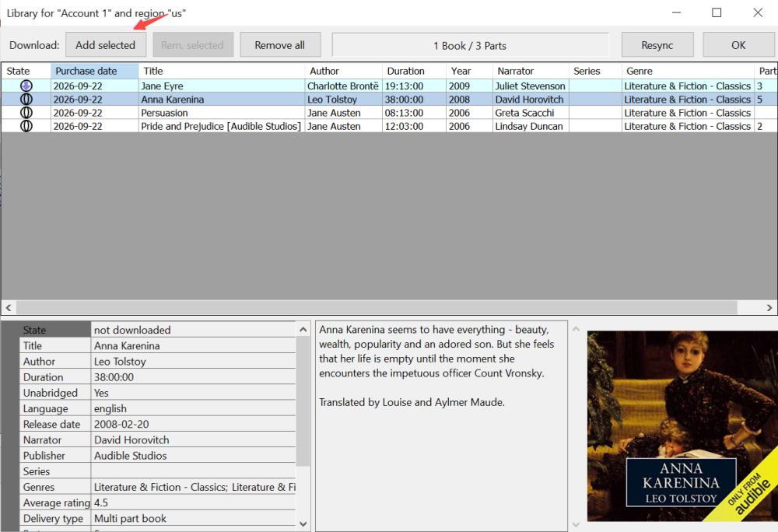Remove all books from download
The height and width of the screenshot is (532, 778).
[x=280, y=45]
